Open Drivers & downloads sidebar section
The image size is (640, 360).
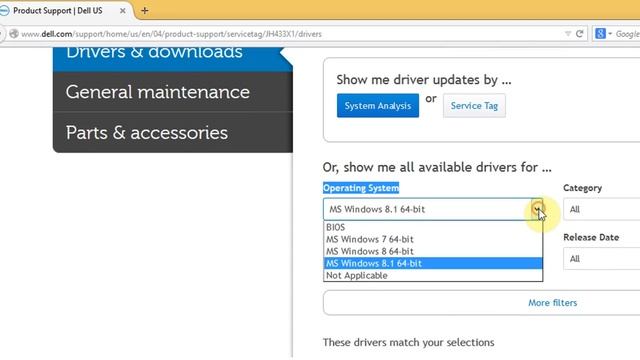pos(173,59)
